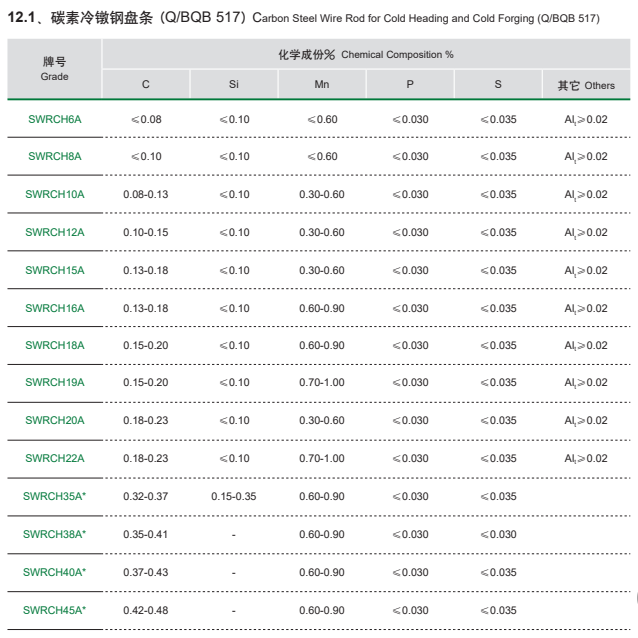The width and height of the screenshot is (638, 638).
Task: Select the Mn column header
Action: (322, 85)
